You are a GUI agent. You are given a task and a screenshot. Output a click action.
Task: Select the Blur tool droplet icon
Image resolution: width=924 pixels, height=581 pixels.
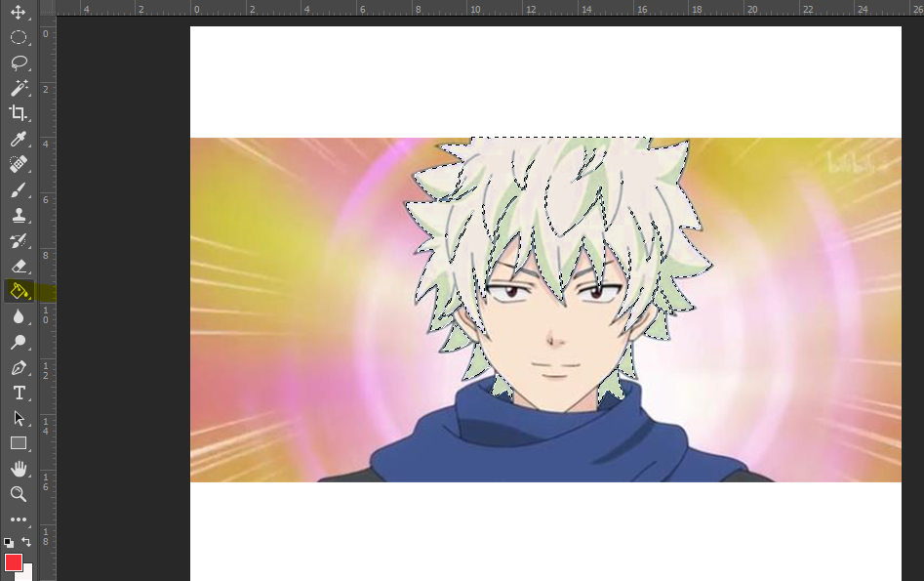(19, 316)
